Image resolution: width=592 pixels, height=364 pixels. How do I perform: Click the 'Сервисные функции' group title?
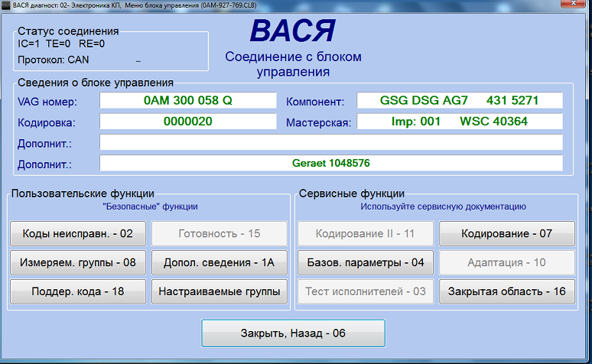point(352,193)
